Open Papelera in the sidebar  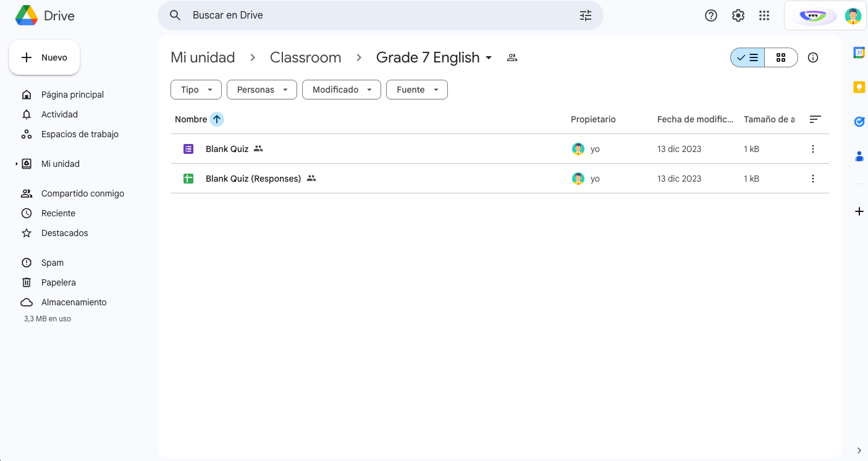point(58,282)
